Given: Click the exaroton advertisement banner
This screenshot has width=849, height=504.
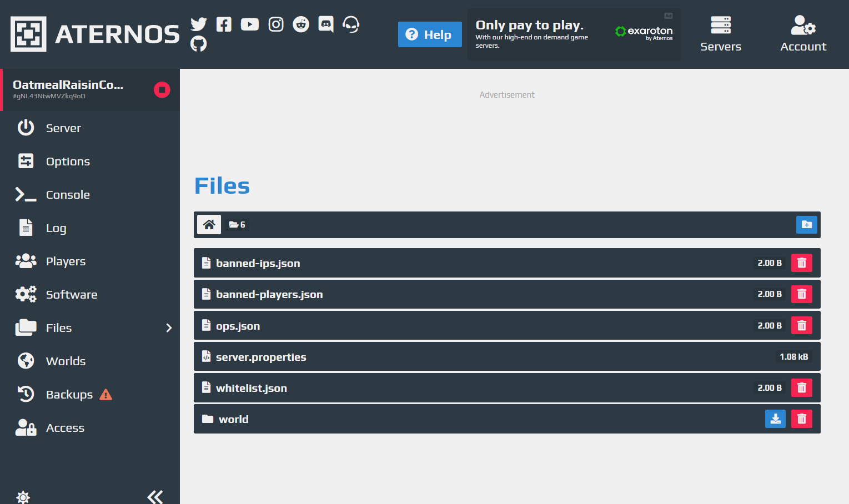Looking at the screenshot, I should coord(574,34).
